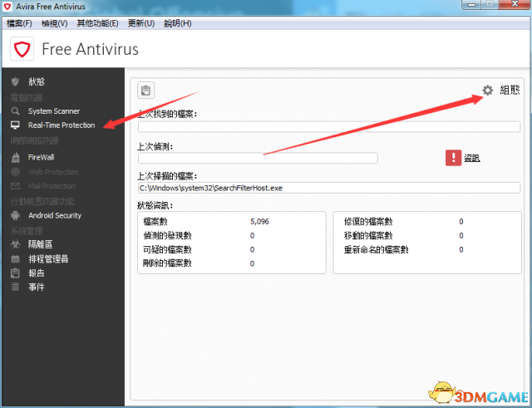Open System Scanner section
Screen dimensions: 532x408
point(54,111)
